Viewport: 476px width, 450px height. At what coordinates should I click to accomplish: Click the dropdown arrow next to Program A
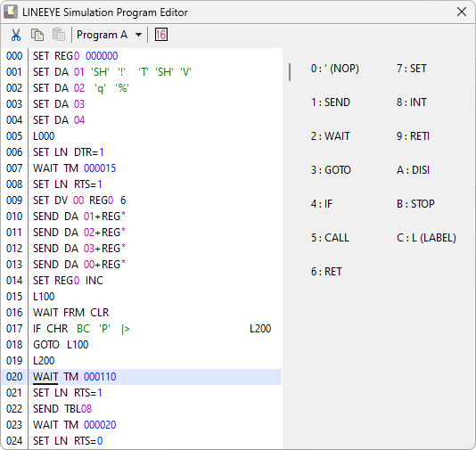[x=138, y=35]
